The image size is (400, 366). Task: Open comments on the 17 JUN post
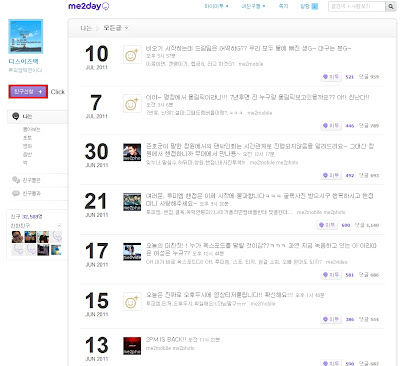click(369, 275)
